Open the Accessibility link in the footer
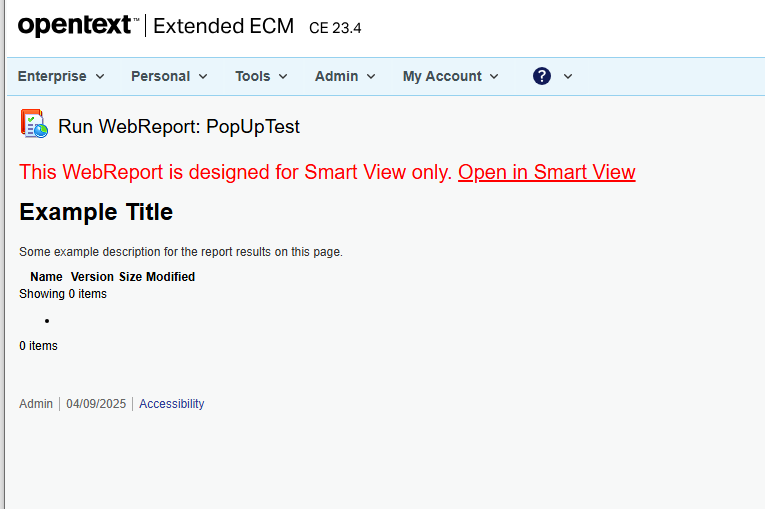This screenshot has height=509, width=765. coord(172,404)
